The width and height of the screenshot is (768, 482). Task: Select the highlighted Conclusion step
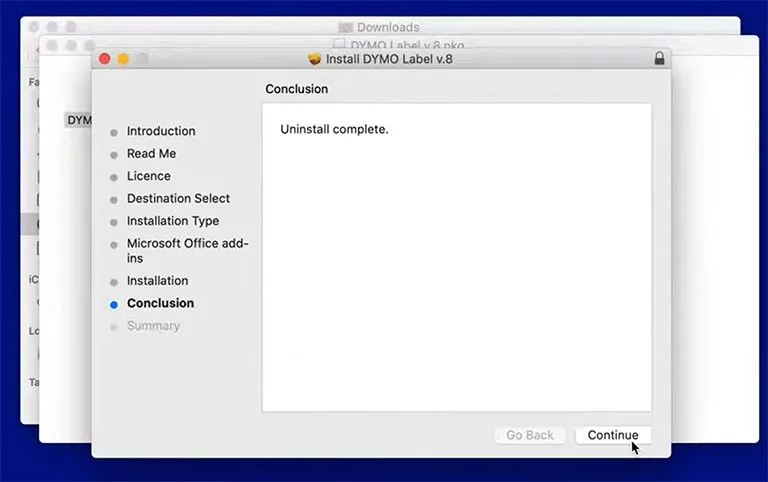coord(161,303)
